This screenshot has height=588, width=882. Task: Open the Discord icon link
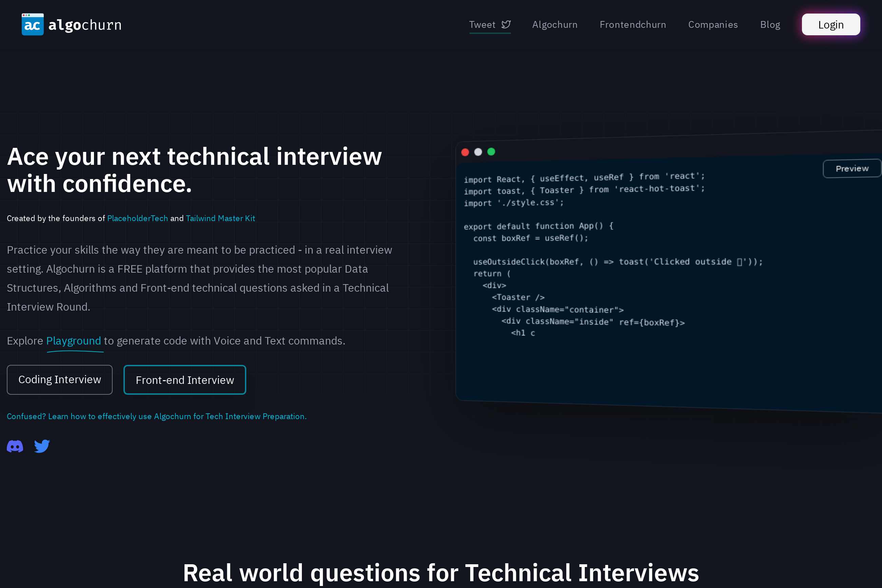(15, 446)
